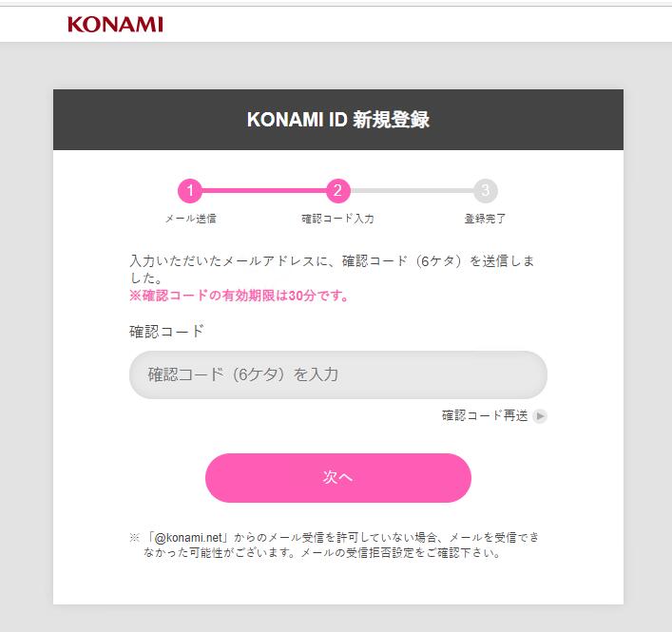Select the メール送信 step label
The image size is (672, 632).
[190, 219]
